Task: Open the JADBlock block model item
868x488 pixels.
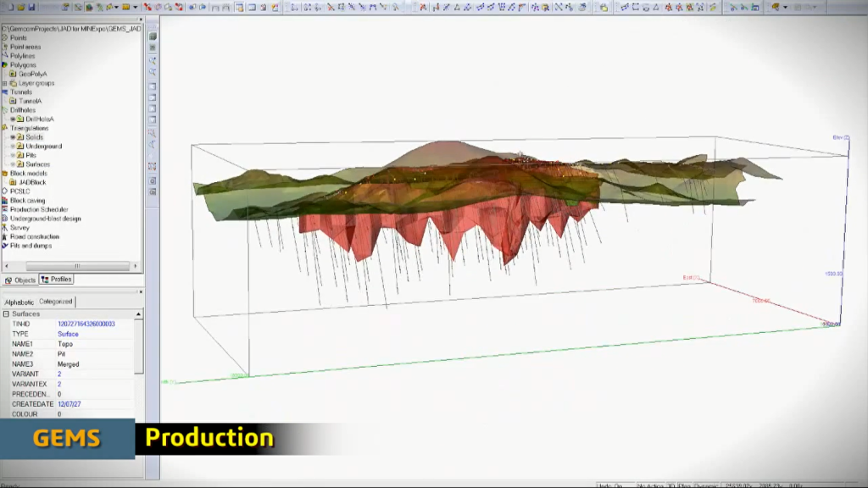Action: click(27, 182)
